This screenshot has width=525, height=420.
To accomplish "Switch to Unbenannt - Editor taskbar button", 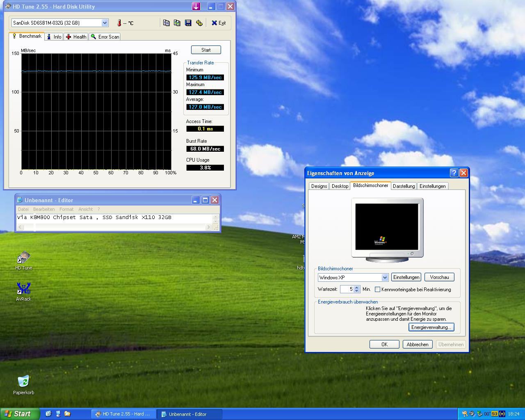I will (x=190, y=414).
